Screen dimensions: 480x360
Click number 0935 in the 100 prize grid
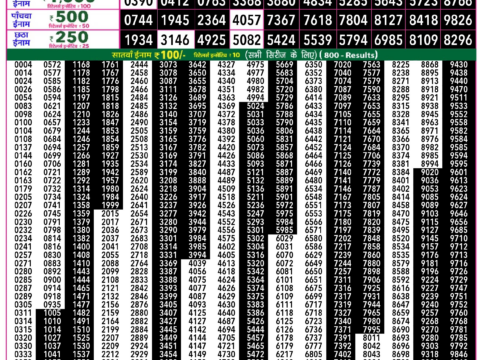(x=52, y=304)
